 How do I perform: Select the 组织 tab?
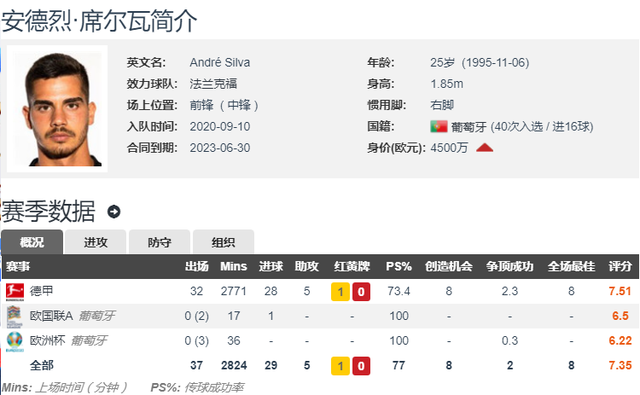tap(223, 242)
